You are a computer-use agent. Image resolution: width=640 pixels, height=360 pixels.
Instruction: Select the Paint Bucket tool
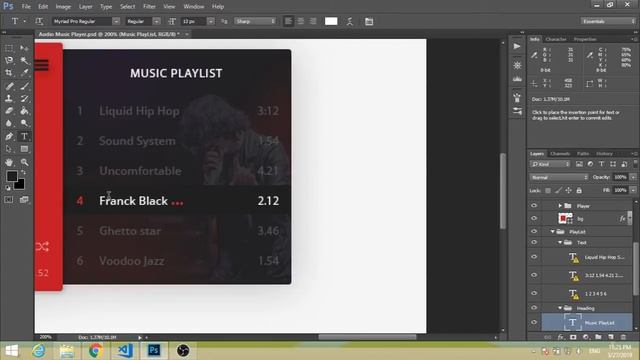click(x=24, y=111)
